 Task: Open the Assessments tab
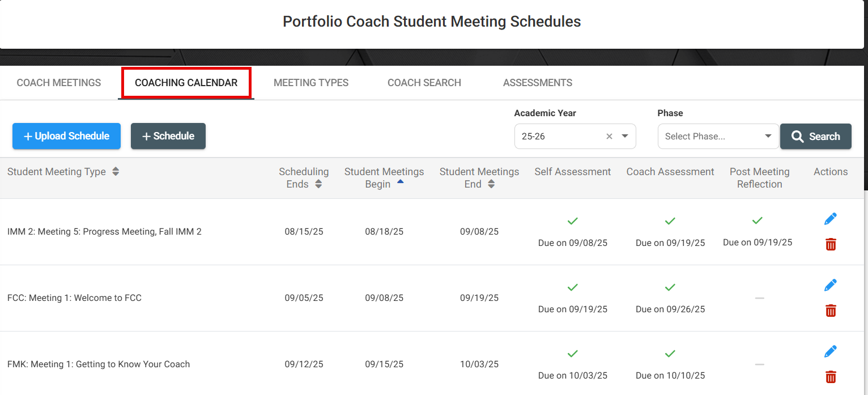[538, 83]
